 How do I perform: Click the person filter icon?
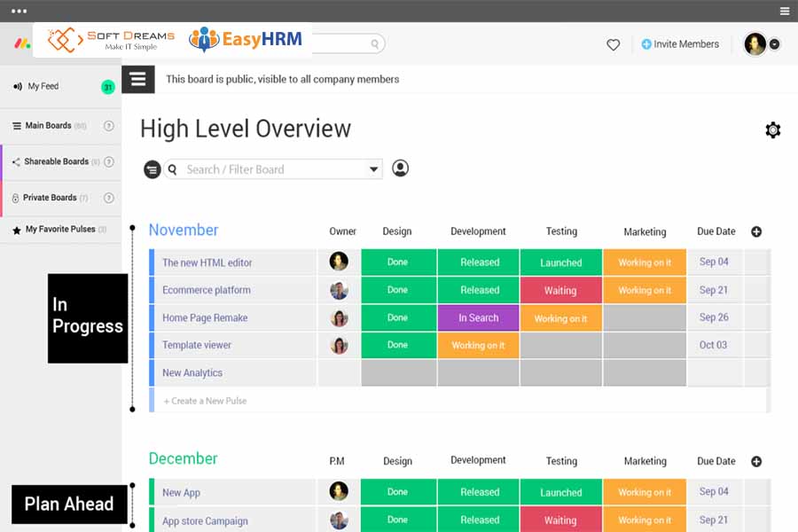[x=400, y=168]
